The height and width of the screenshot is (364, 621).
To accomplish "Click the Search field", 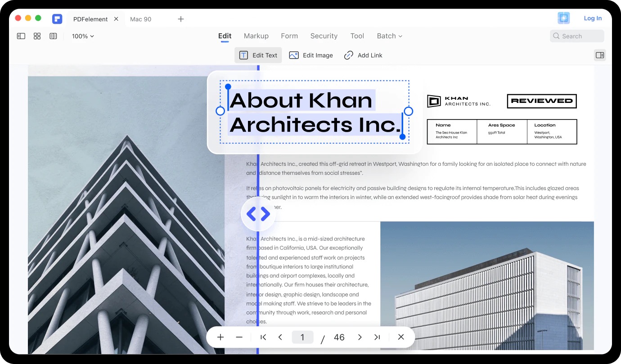I will click(577, 36).
